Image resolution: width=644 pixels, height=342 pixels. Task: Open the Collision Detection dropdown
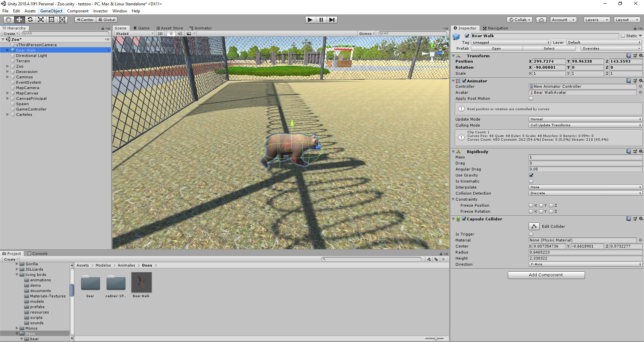585,193
